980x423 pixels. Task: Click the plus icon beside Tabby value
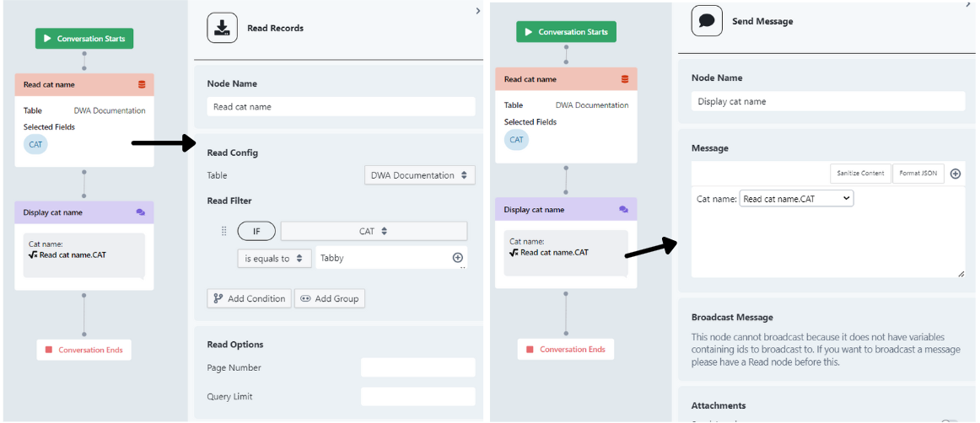tap(458, 258)
